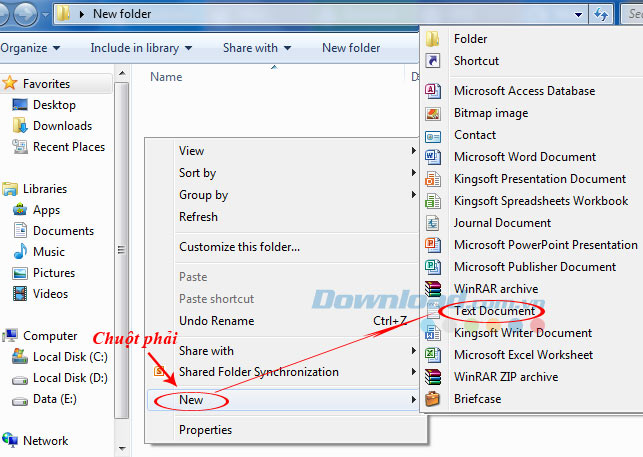Expand the View submenu arrow

pos(413,151)
